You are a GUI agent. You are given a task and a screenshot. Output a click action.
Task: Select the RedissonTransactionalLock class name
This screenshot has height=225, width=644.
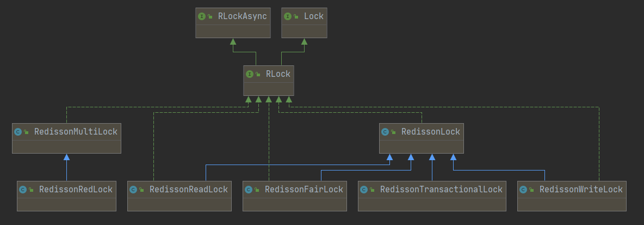(x=442, y=189)
